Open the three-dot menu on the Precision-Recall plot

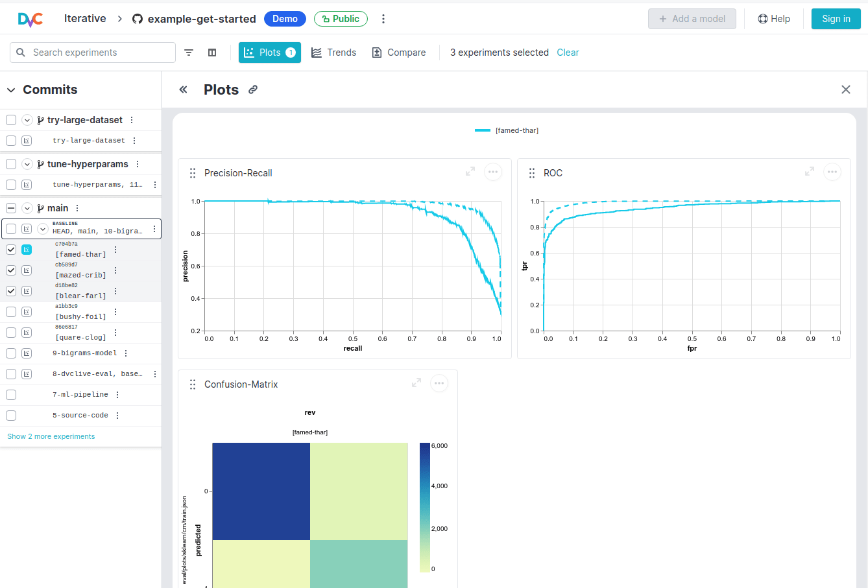point(493,172)
